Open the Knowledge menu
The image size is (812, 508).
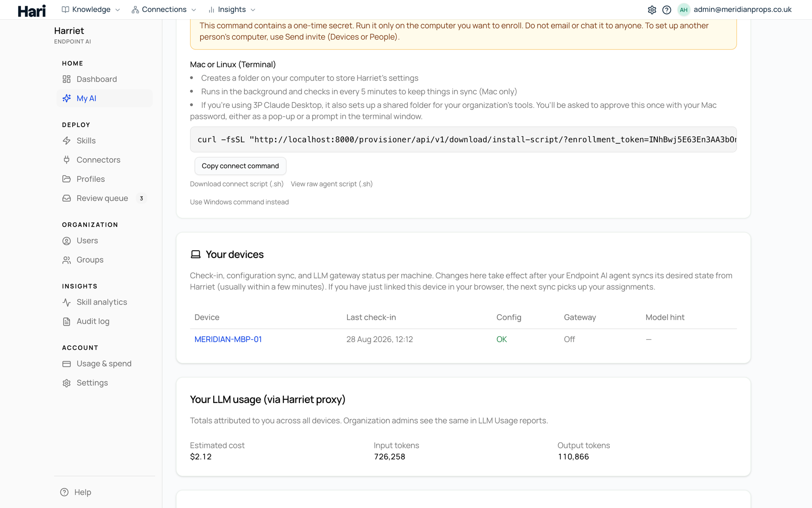click(91, 9)
